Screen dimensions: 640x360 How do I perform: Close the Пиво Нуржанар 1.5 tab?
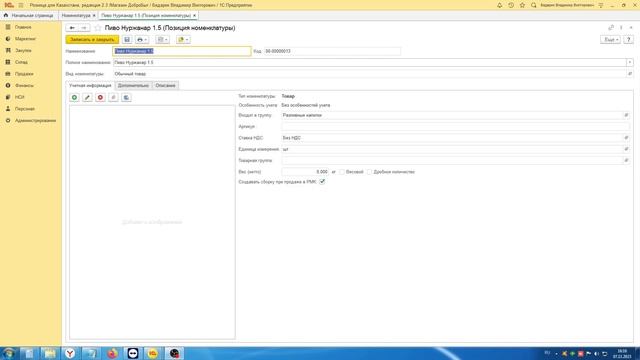(195, 16)
